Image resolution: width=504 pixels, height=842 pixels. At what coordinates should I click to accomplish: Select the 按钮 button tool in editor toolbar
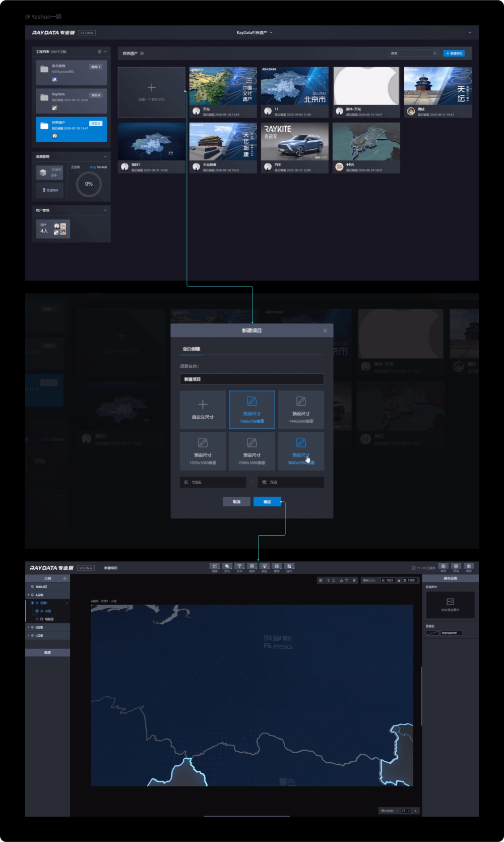tap(265, 567)
